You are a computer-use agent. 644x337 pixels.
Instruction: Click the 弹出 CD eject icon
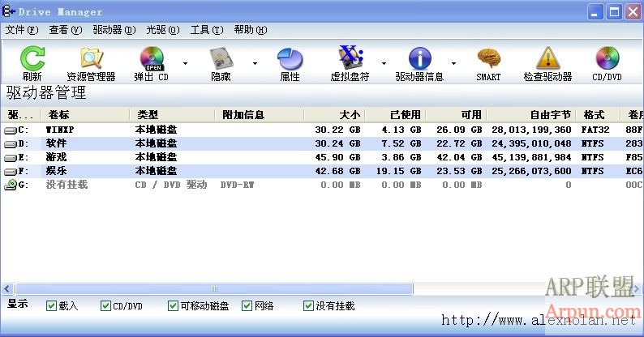[x=152, y=58]
